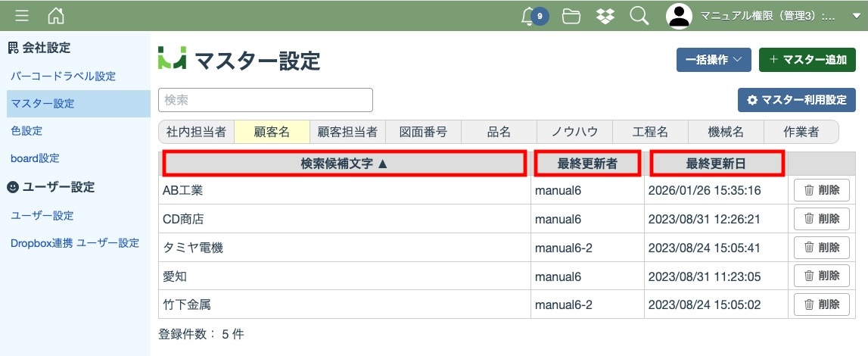Click the magnifier search icon in header
Screen dimensions: 868x356
[x=639, y=16]
